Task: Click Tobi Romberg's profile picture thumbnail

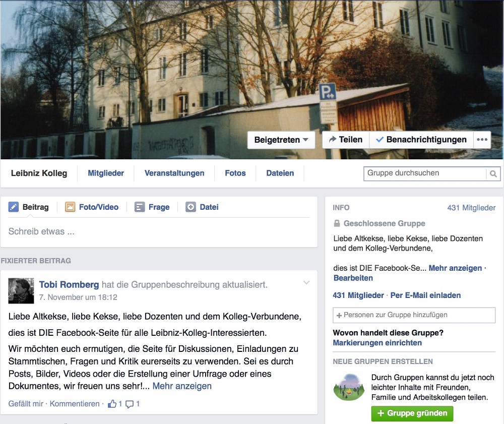Action: (21, 291)
